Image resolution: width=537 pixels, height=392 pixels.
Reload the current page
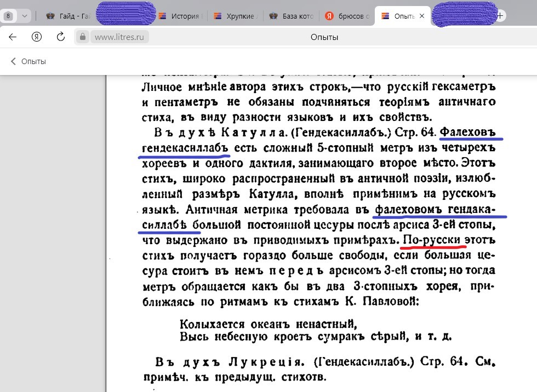coord(61,37)
